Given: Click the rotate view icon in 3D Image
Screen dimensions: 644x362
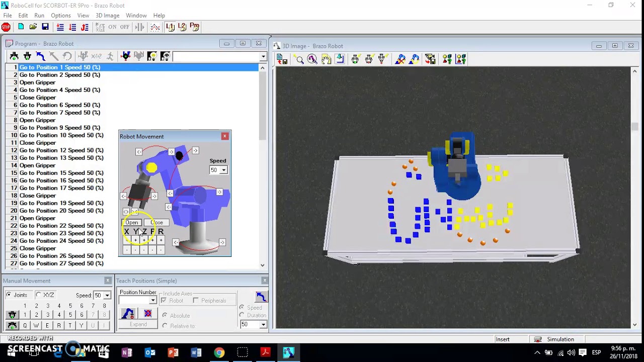Looking at the screenshot, I should pos(312,60).
